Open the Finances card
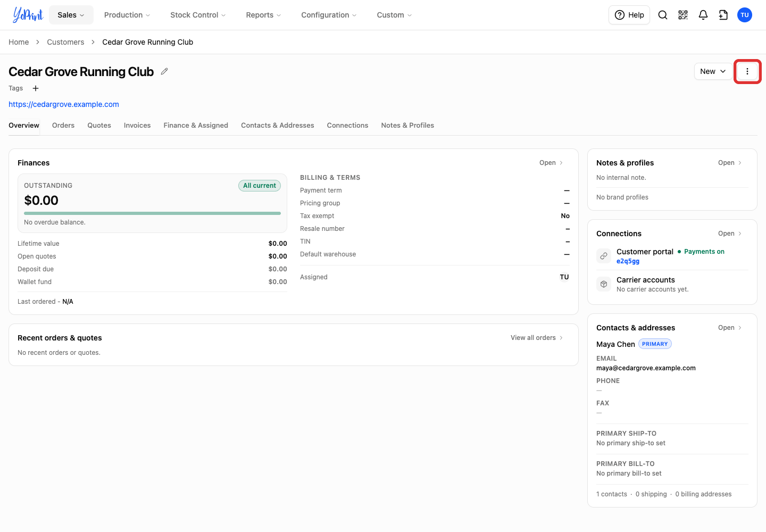Viewport: 766px width, 532px height. pos(551,163)
